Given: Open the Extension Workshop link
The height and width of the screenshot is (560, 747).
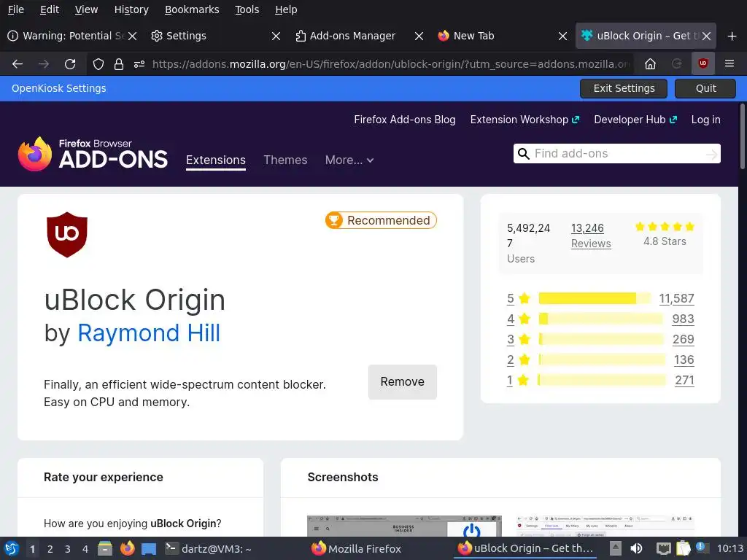Looking at the screenshot, I should pos(525,120).
